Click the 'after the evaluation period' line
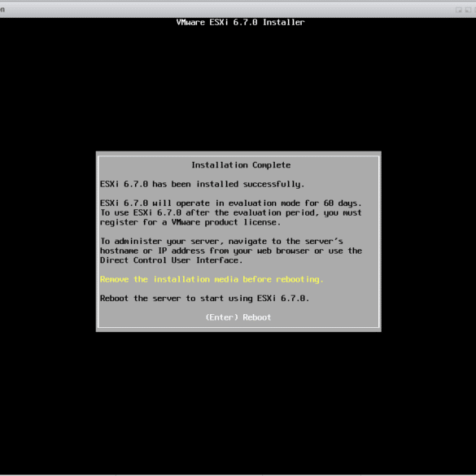The width and height of the screenshot is (476, 476). 231,213
